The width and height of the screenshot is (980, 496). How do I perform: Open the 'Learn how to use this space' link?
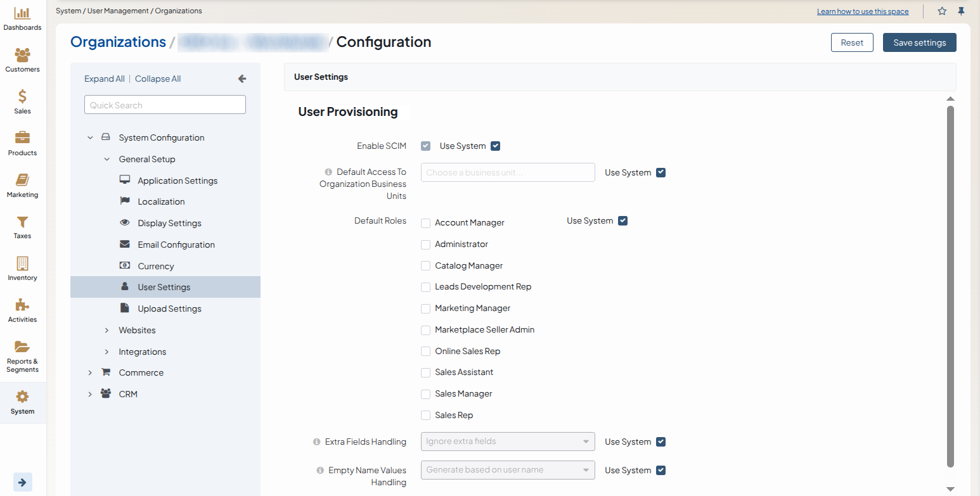862,11
